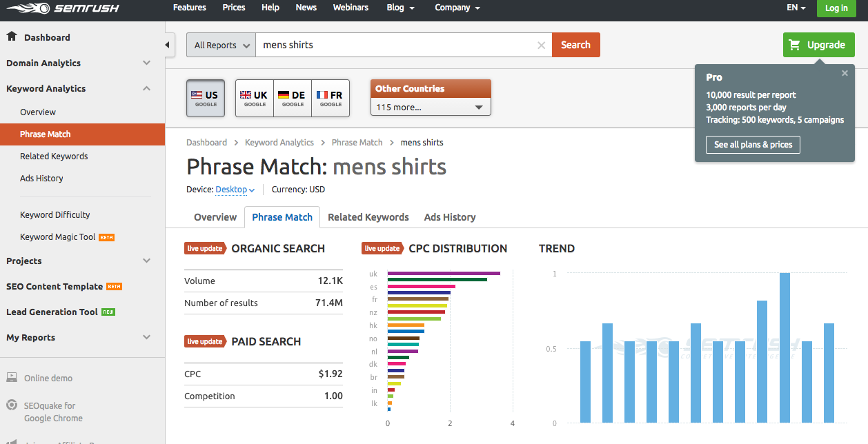Viewport: 868px width, 444px height.
Task: Switch to the Related Keywords tab
Action: (368, 217)
